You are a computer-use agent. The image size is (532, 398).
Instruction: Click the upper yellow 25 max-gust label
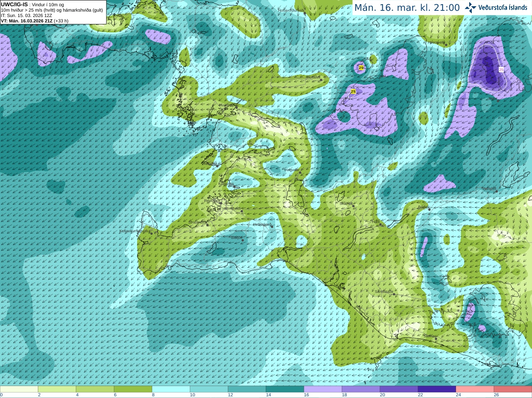click(361, 68)
